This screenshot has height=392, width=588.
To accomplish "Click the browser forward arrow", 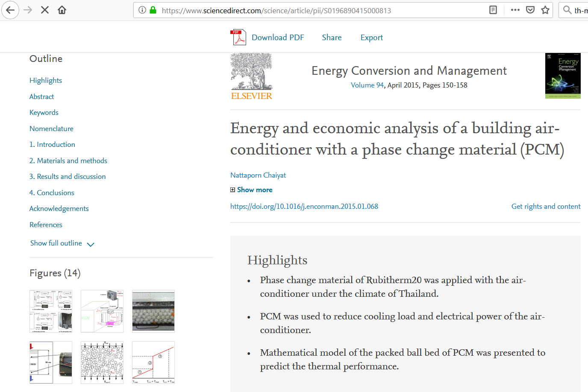I will coord(28,10).
